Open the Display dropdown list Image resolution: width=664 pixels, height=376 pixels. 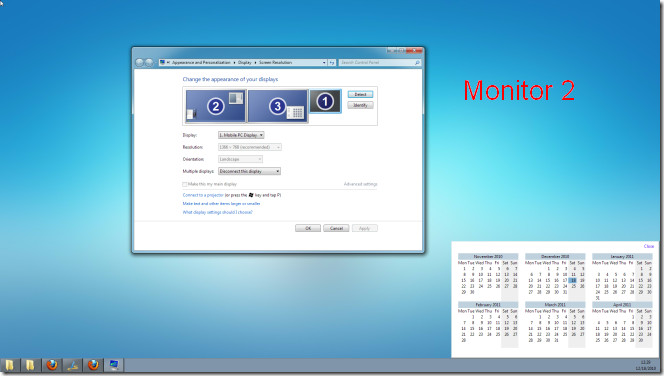(x=241, y=135)
